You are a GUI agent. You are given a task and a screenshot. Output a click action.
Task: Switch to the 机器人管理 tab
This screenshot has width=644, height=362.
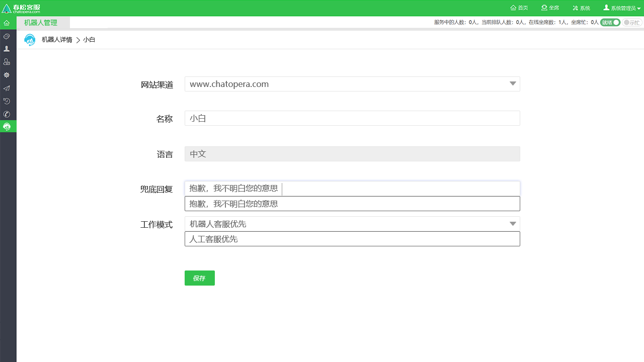click(41, 23)
